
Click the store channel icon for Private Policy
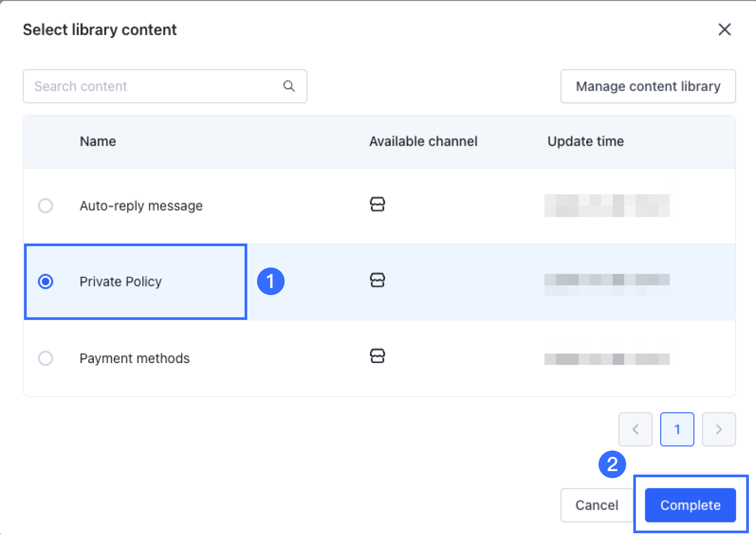coord(377,280)
